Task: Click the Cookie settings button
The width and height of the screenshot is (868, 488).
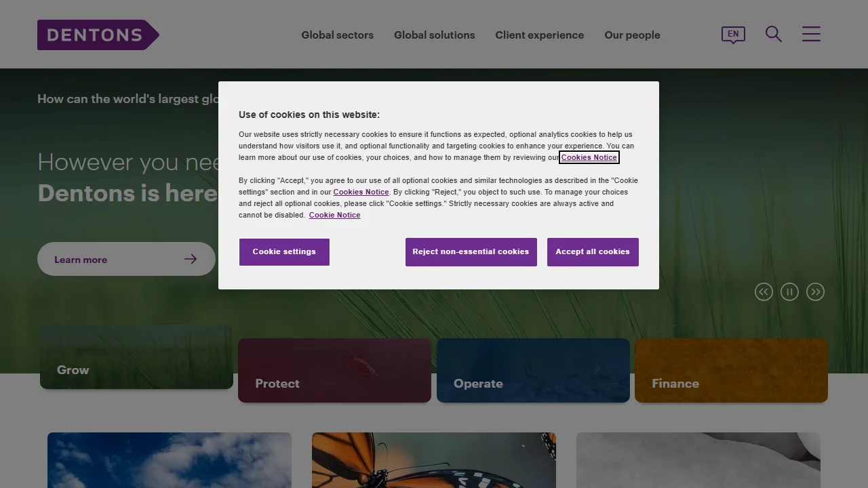Action: [284, 251]
